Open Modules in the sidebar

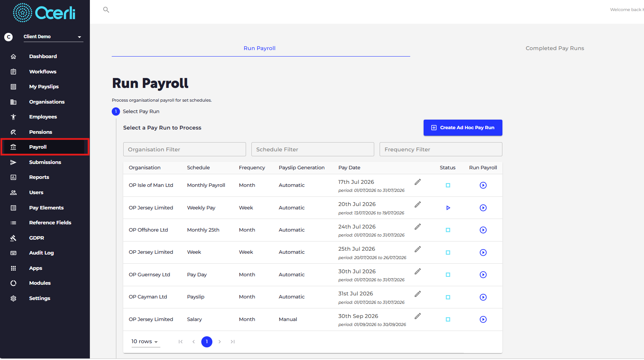40,283
